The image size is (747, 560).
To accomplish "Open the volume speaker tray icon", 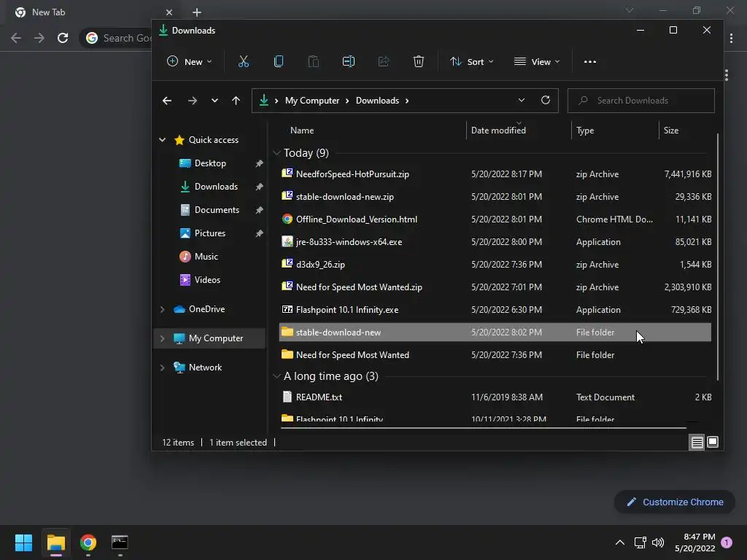I will click(658, 542).
